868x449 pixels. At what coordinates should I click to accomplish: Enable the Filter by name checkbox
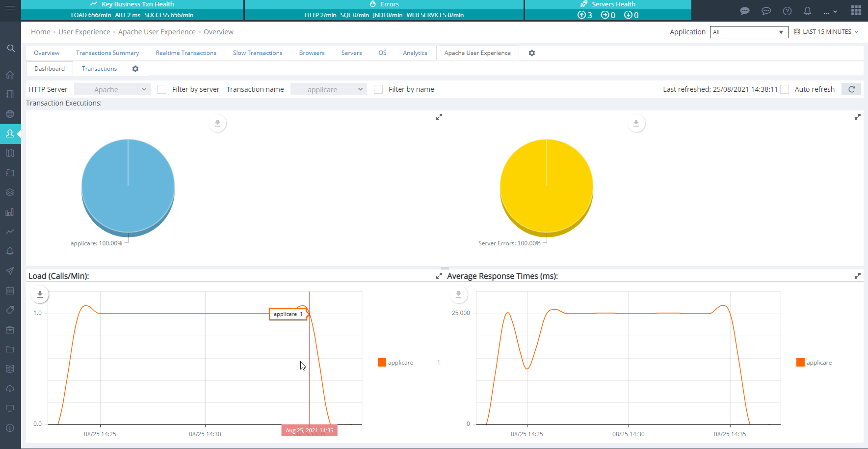378,89
